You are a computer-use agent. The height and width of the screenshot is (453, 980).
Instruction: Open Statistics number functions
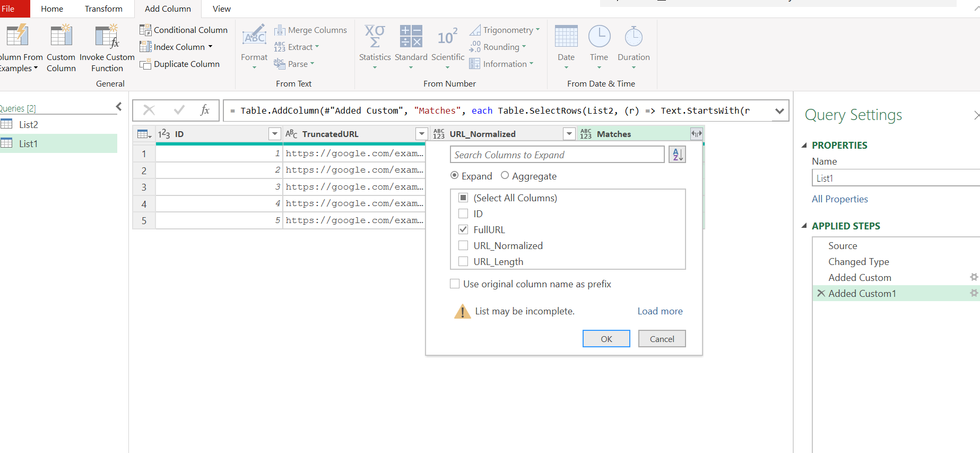(375, 48)
